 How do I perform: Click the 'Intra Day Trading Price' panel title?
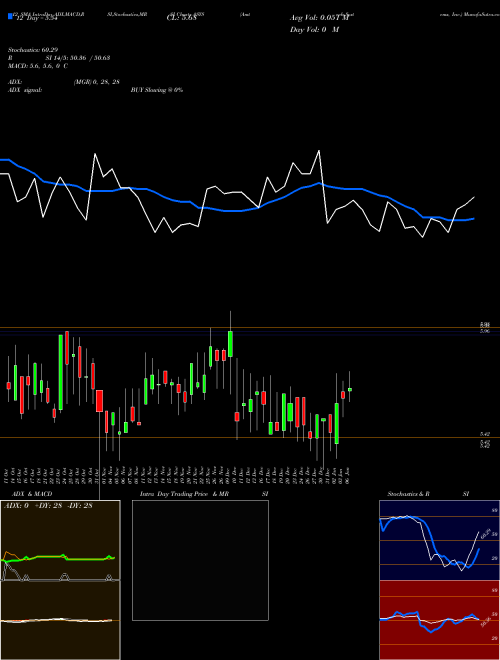[x=174, y=494]
